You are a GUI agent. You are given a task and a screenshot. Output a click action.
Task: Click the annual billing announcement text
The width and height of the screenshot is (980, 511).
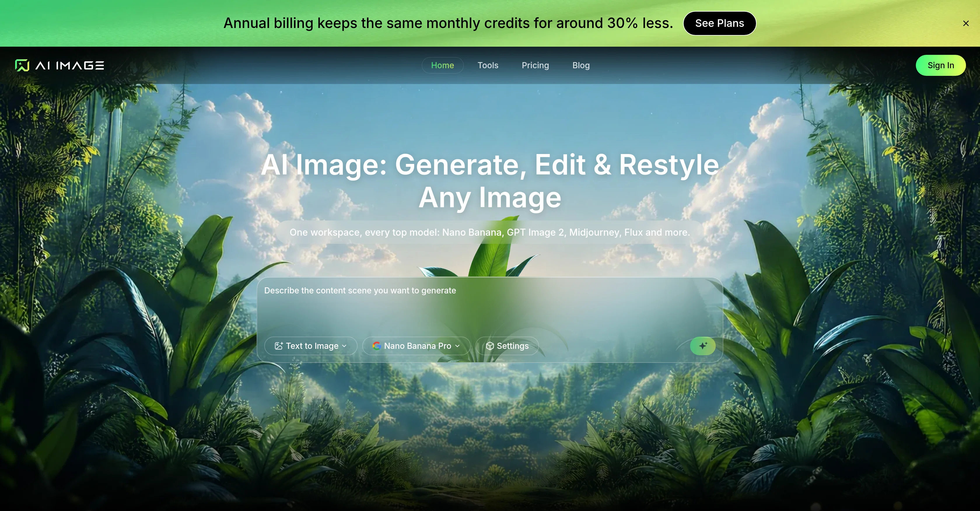pyautogui.click(x=448, y=23)
